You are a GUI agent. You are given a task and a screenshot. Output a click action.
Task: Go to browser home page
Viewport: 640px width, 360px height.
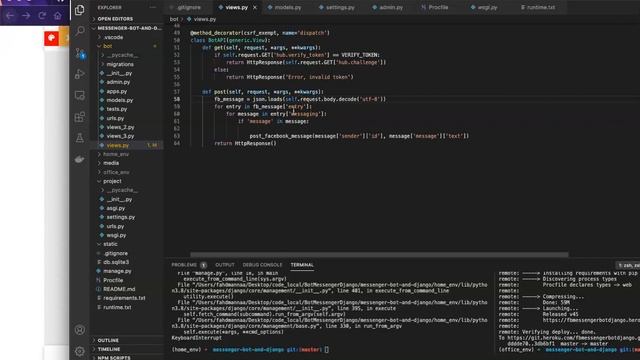point(58,16)
